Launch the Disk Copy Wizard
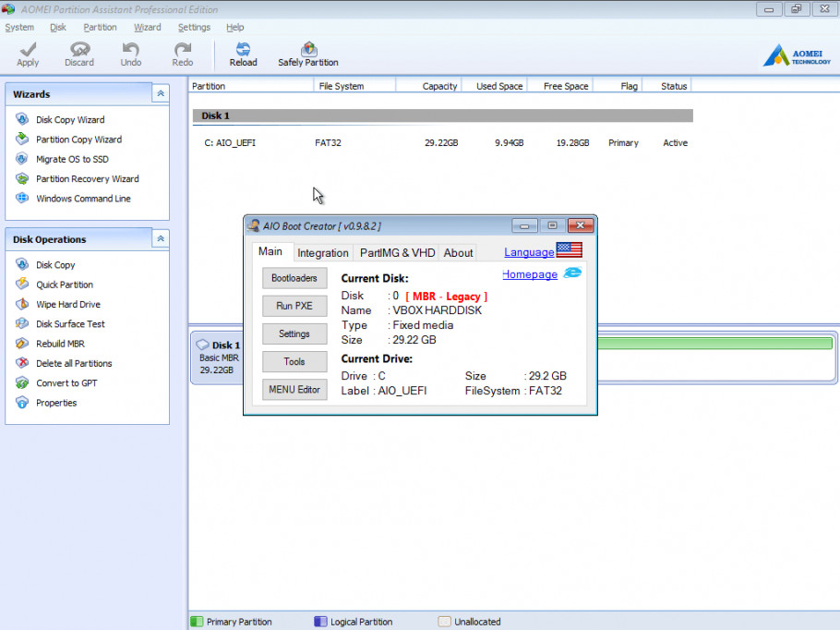Image resolution: width=840 pixels, height=630 pixels. coord(70,119)
